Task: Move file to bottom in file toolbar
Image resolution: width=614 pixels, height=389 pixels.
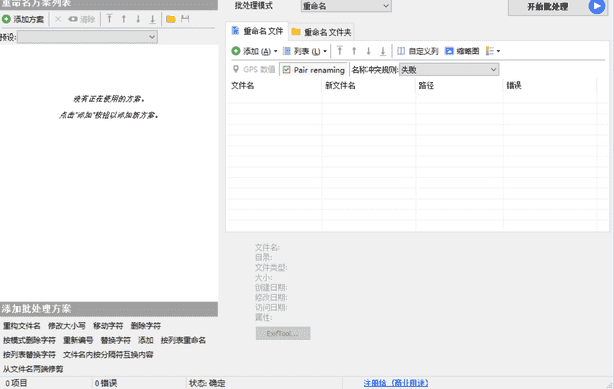Action: click(x=383, y=51)
